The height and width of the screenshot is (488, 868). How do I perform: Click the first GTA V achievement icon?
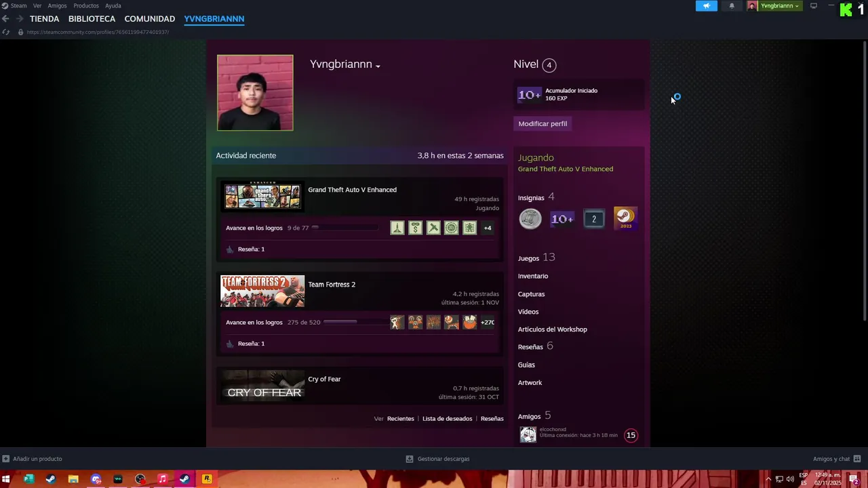[397, 228]
